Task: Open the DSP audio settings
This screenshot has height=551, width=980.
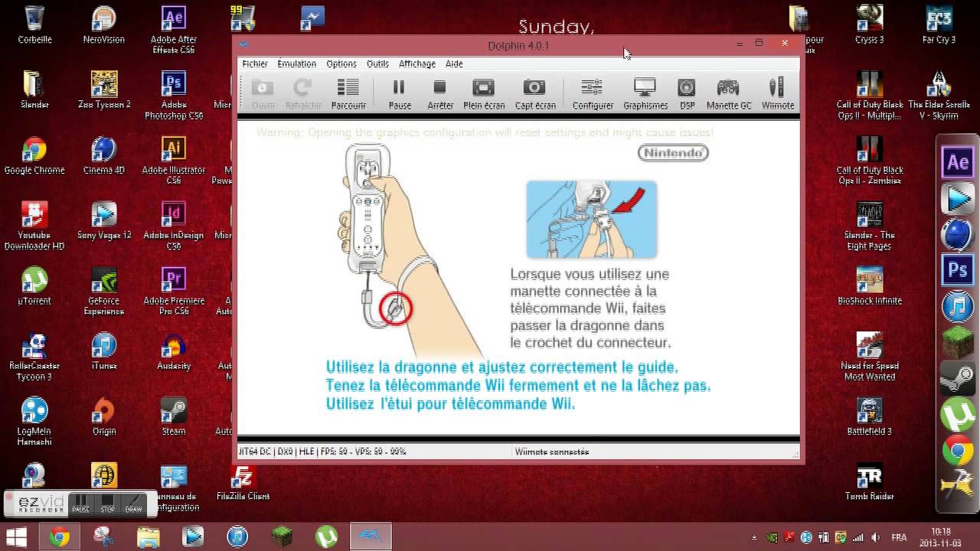Action: click(687, 94)
